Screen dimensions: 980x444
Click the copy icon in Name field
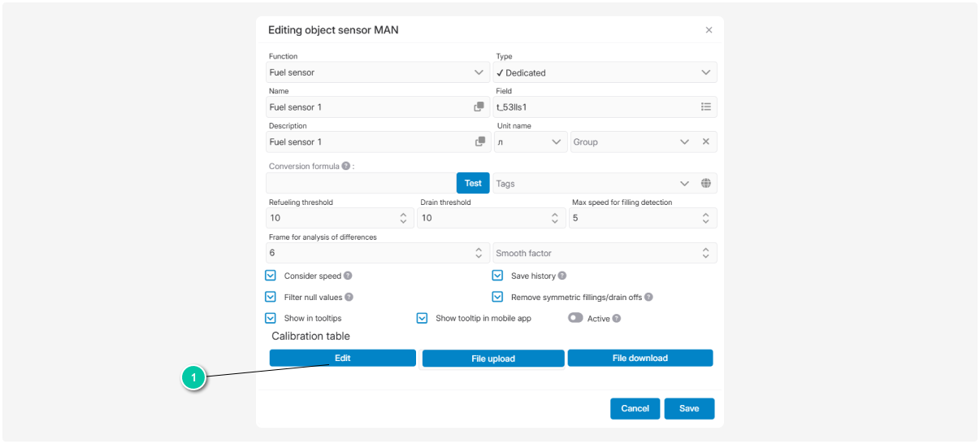pos(479,107)
